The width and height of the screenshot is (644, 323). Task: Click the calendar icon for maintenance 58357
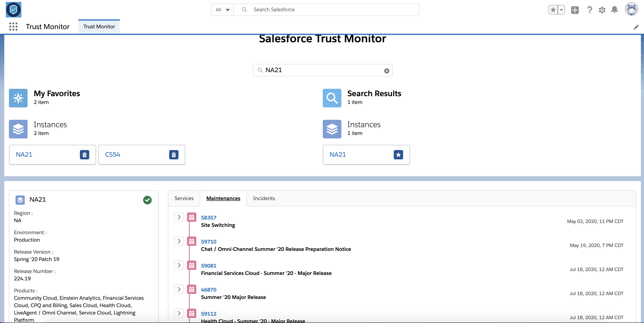(191, 217)
